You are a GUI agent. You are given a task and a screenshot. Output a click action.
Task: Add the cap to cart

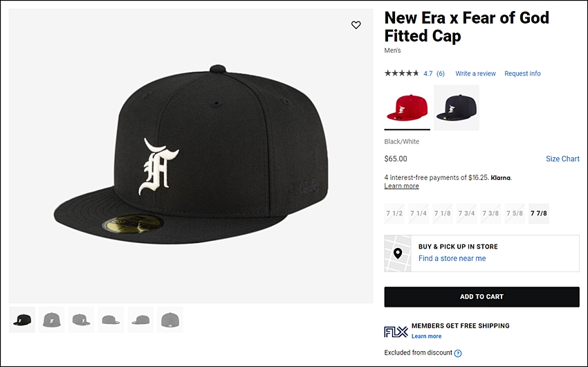[482, 297]
